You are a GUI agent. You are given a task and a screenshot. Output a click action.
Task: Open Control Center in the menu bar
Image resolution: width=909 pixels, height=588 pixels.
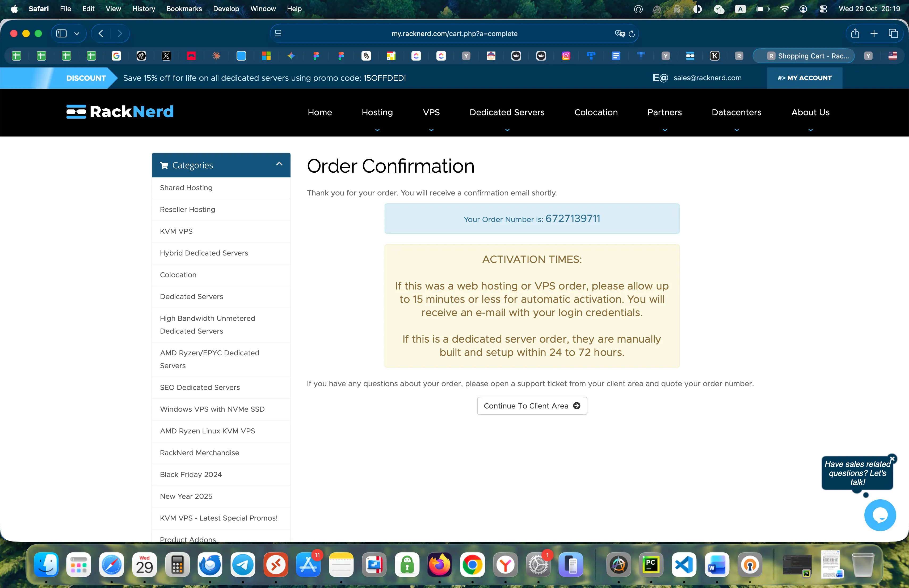[823, 9]
